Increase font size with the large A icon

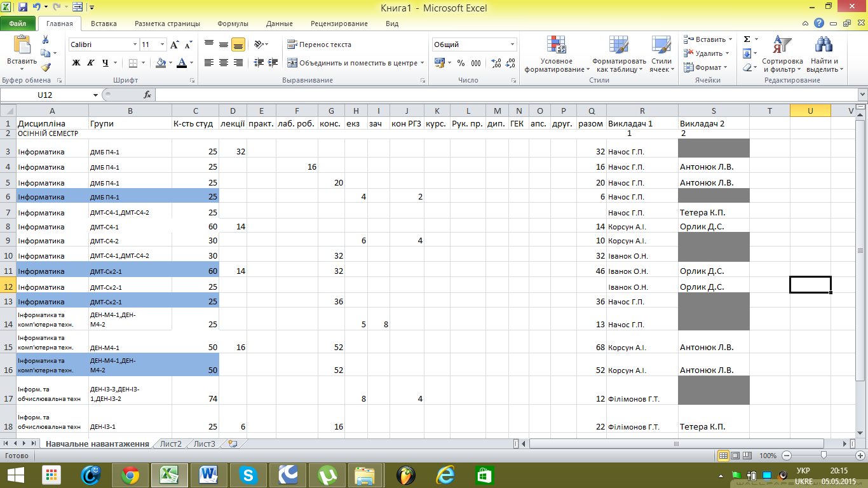pos(175,45)
